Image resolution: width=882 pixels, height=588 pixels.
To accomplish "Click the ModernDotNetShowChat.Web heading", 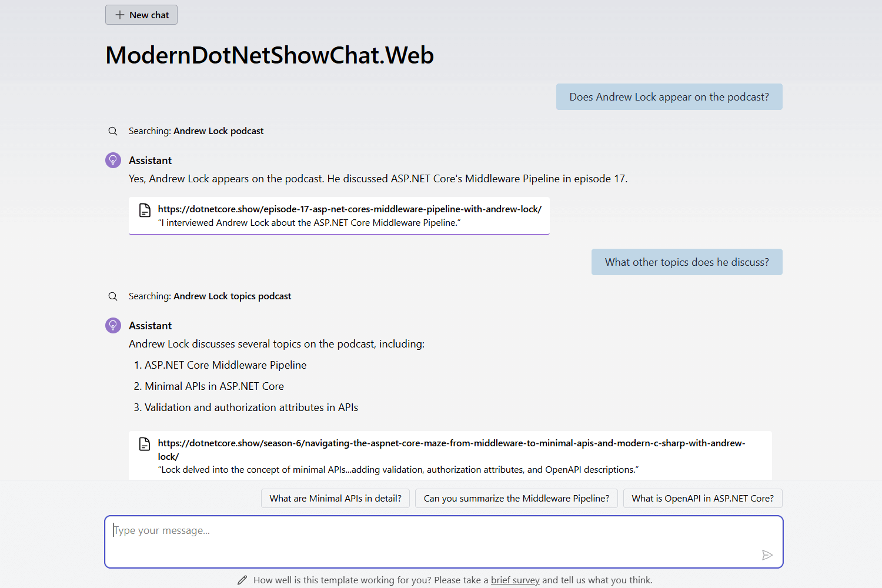I will point(269,55).
